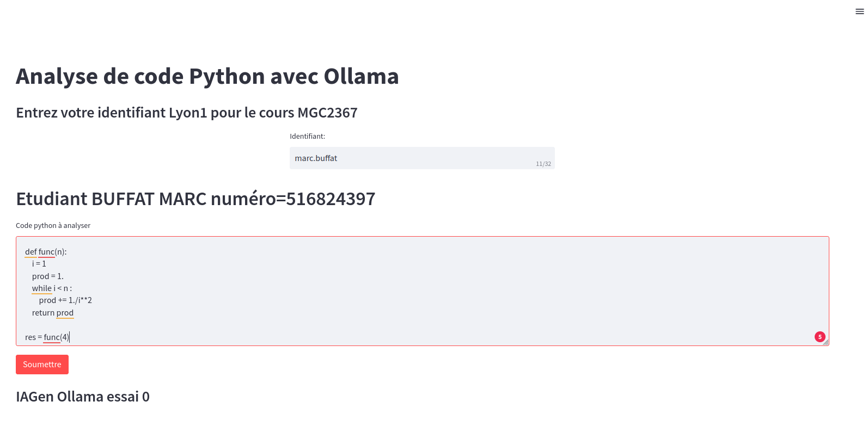
Task: Click the red spelling-error count badge
Action: (820, 337)
